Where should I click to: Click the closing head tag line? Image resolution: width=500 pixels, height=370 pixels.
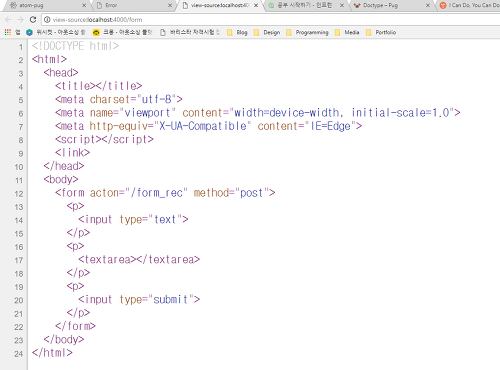pyautogui.click(x=64, y=166)
